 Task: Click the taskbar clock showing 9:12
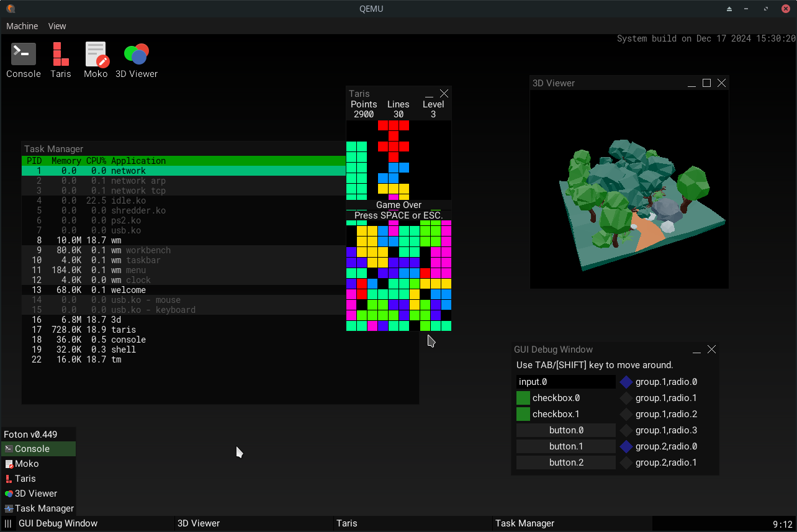pyautogui.click(x=782, y=525)
